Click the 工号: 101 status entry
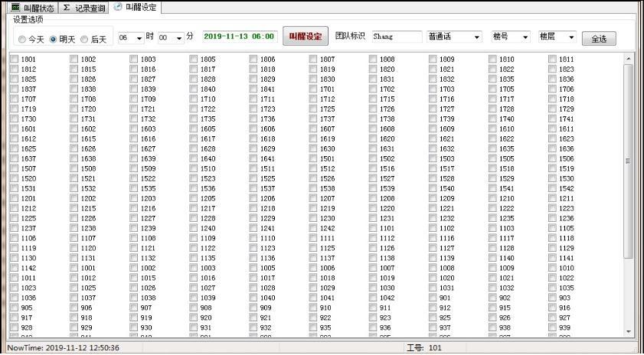644x355 pixels. click(424, 348)
